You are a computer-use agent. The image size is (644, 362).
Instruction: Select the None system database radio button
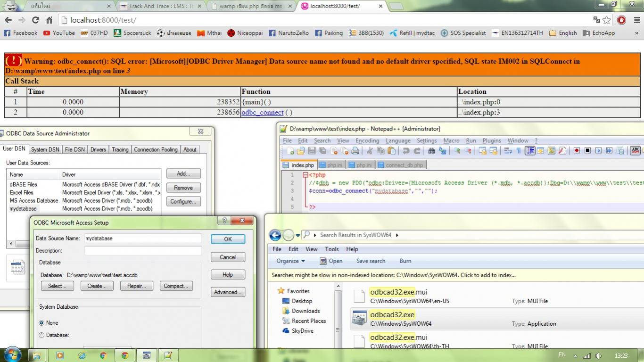[x=41, y=323]
